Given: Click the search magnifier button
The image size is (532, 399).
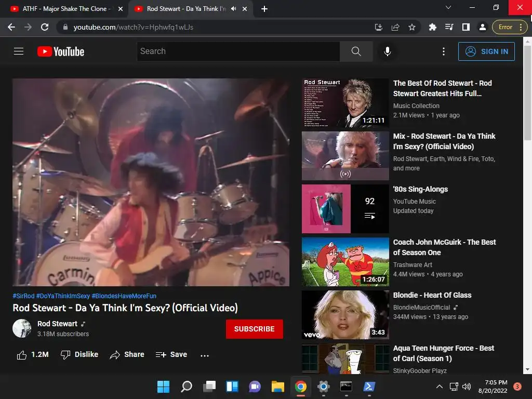Looking at the screenshot, I should coord(356,51).
